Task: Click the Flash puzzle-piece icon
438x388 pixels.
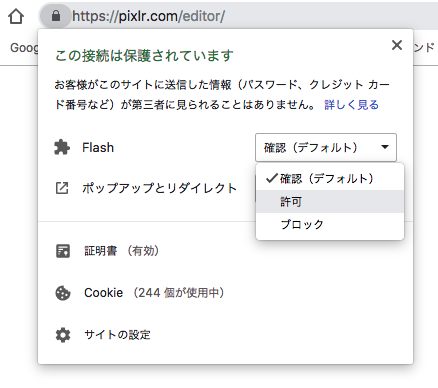Action: (62, 147)
